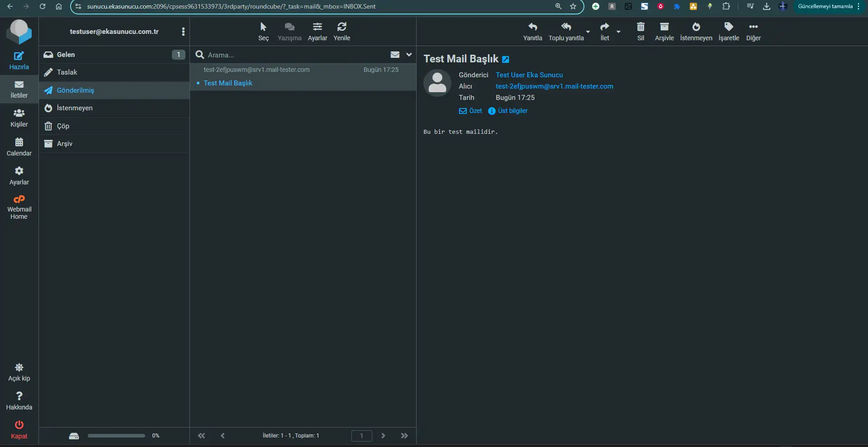Open the İşaretle mark menu
The image size is (868, 447).
(729, 32)
